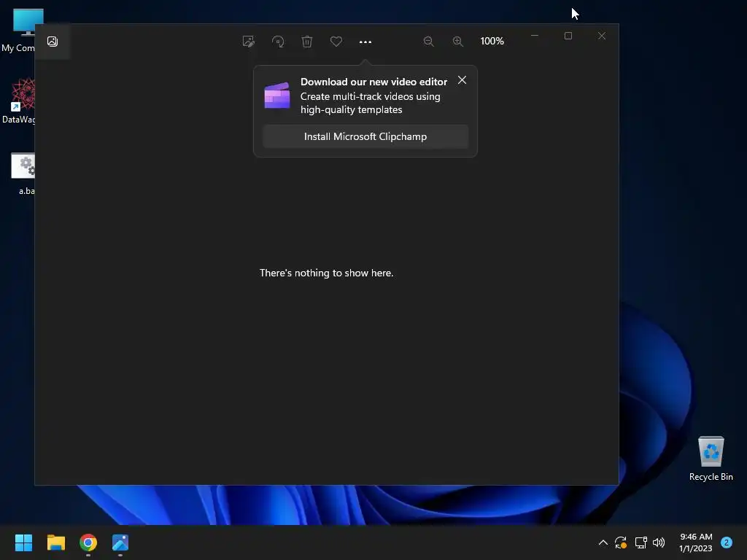Rotate the image using toolbar icon
Image resolution: width=747 pixels, height=560 pixels.
pyautogui.click(x=278, y=42)
